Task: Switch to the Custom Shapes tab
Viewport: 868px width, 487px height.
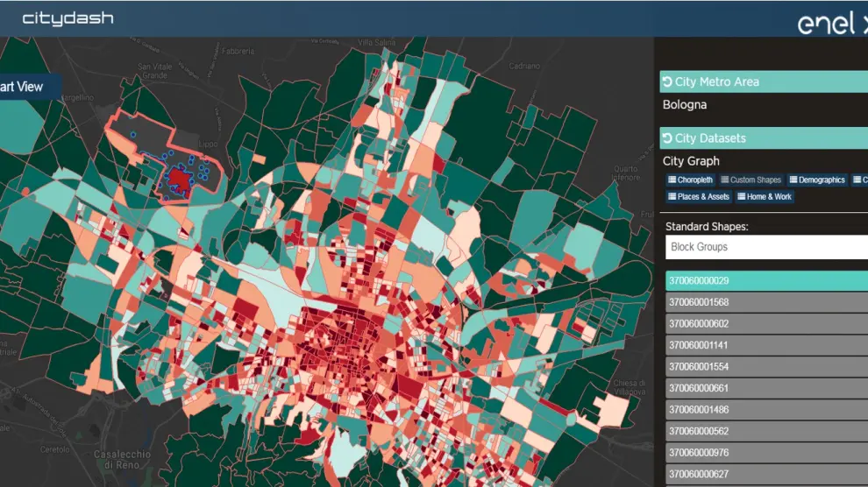Action: click(x=751, y=180)
